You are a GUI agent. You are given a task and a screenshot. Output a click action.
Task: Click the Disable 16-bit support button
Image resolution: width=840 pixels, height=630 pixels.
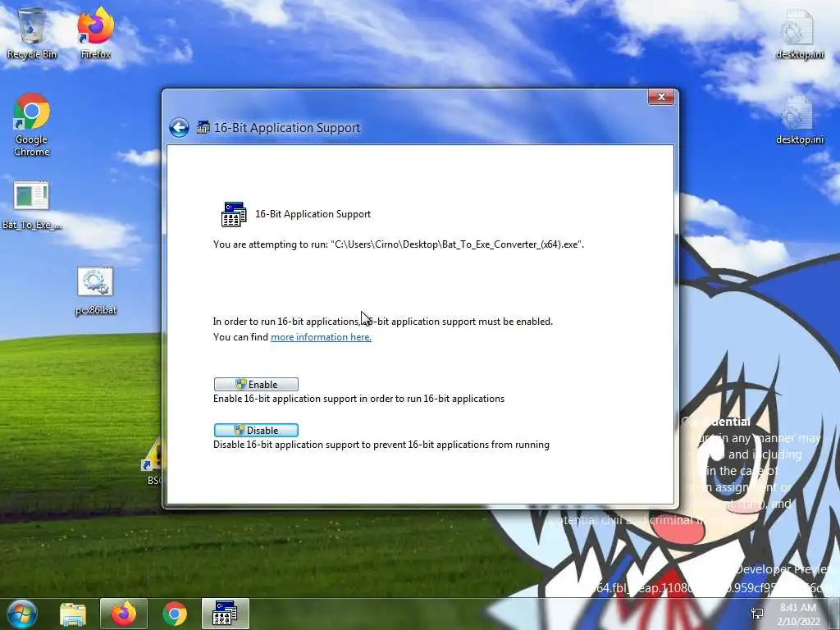point(256,430)
